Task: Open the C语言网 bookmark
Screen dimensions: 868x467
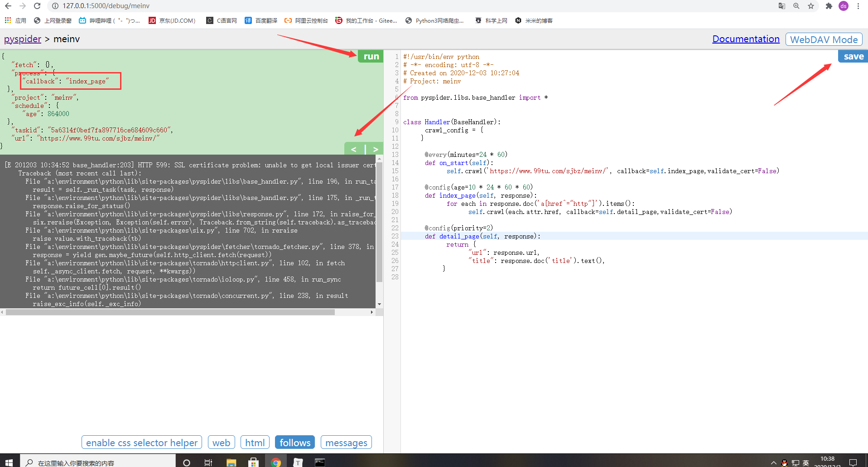Action: (222, 20)
